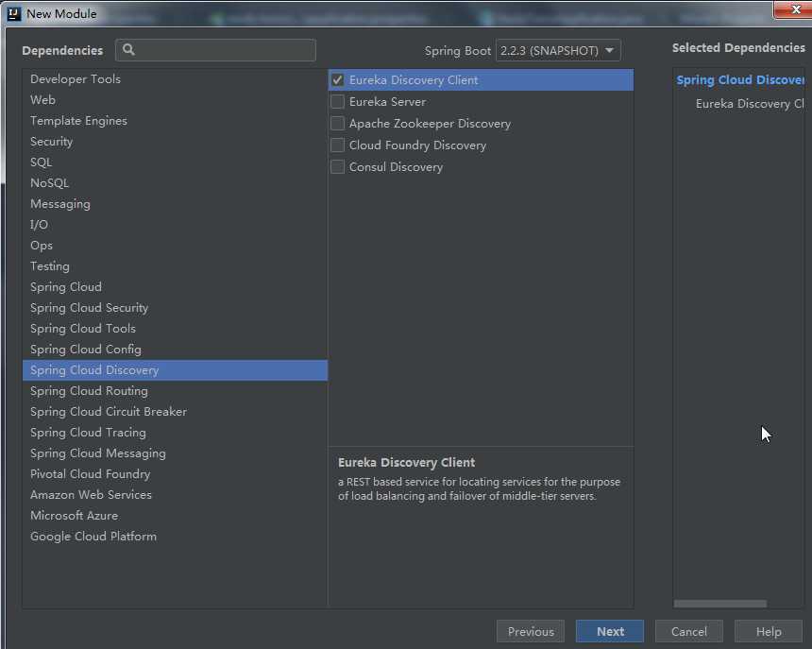Select the NoSQL category
The height and width of the screenshot is (649, 812).
pyautogui.click(x=175, y=183)
